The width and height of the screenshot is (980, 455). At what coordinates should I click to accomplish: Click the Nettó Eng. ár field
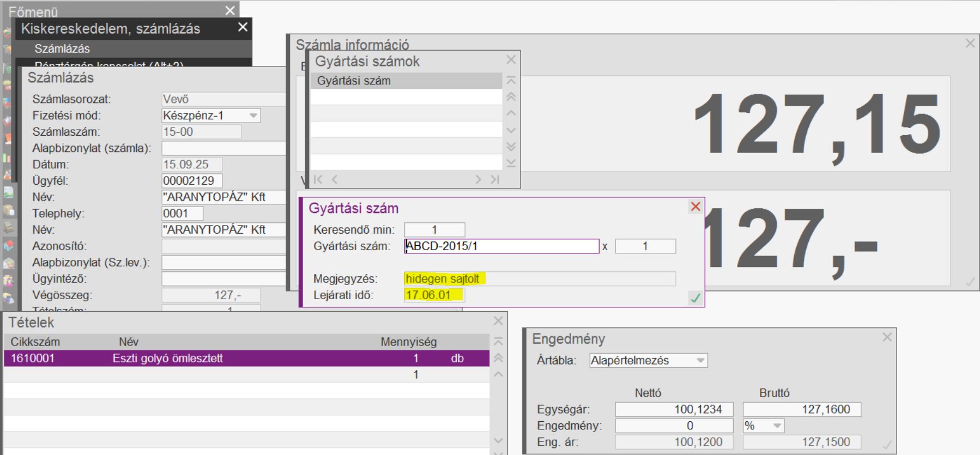(x=674, y=442)
